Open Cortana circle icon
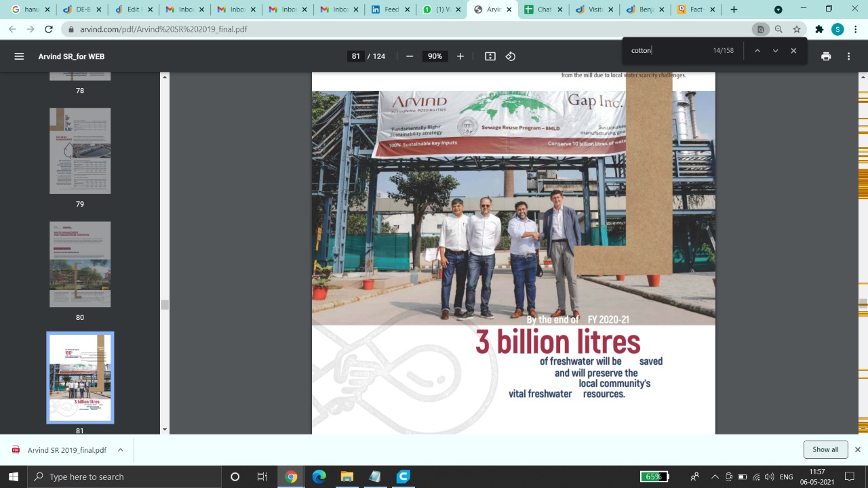Image resolution: width=868 pixels, height=488 pixels. click(x=235, y=476)
